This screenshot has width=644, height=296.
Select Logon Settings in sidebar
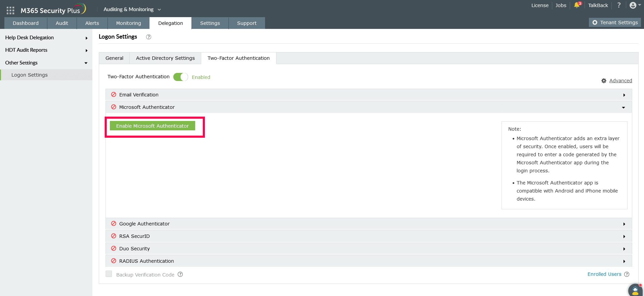[x=46, y=75]
